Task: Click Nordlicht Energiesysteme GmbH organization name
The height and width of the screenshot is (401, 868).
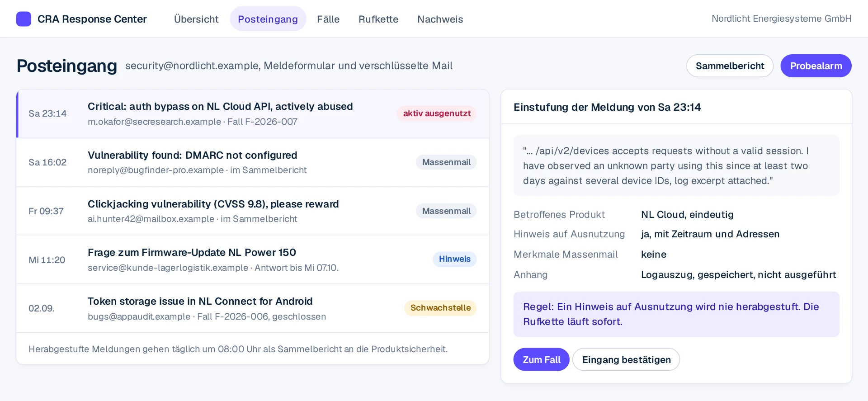Action: (781, 19)
